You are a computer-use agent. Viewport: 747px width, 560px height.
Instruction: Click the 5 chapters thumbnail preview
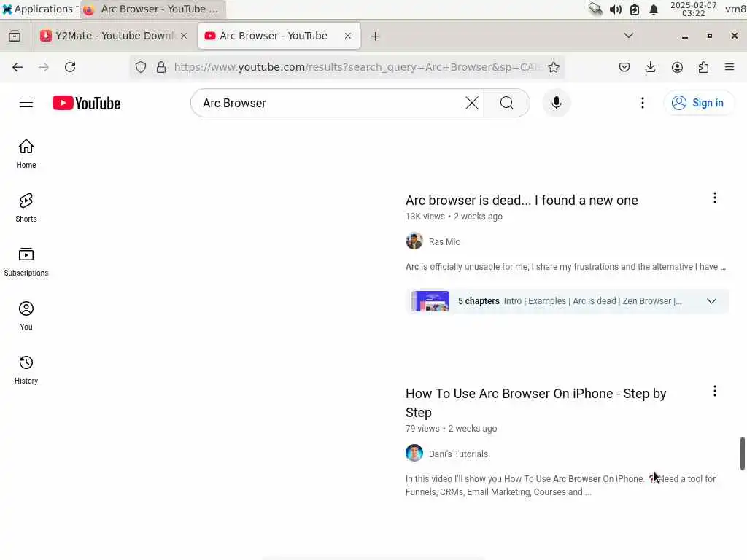coord(430,301)
